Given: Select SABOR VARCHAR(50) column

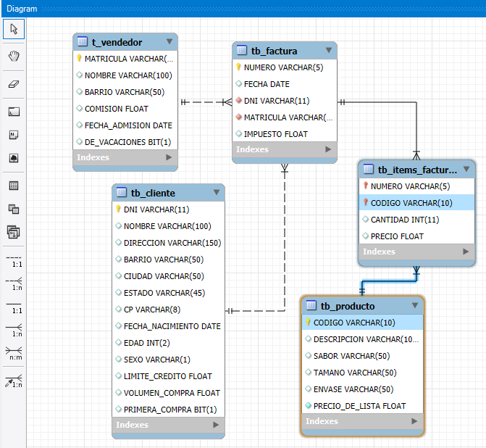Looking at the screenshot, I should click(x=362, y=356).
